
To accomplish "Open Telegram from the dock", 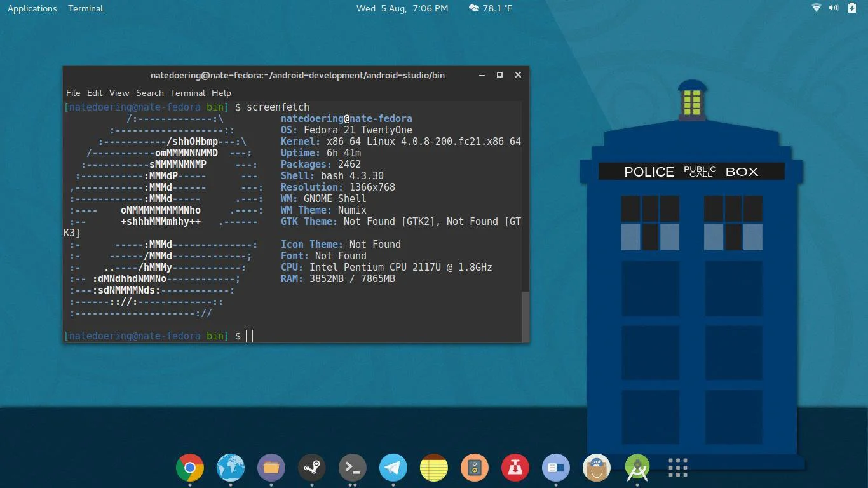I will click(393, 468).
